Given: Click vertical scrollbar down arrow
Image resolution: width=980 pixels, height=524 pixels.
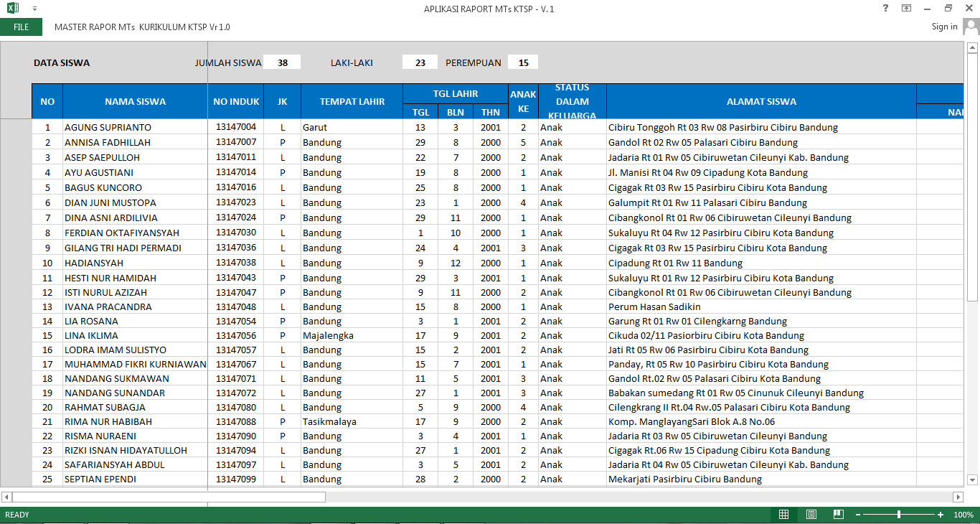Looking at the screenshot, I should [x=973, y=480].
